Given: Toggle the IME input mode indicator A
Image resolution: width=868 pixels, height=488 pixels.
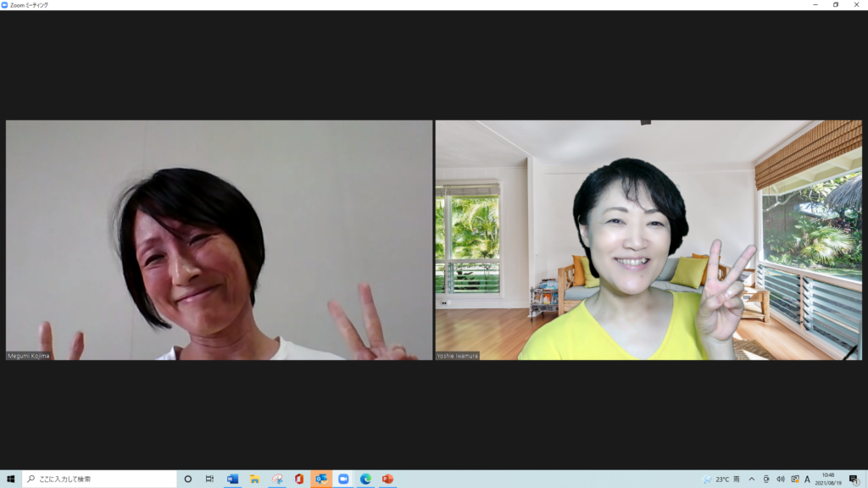Looking at the screenshot, I should [807, 479].
